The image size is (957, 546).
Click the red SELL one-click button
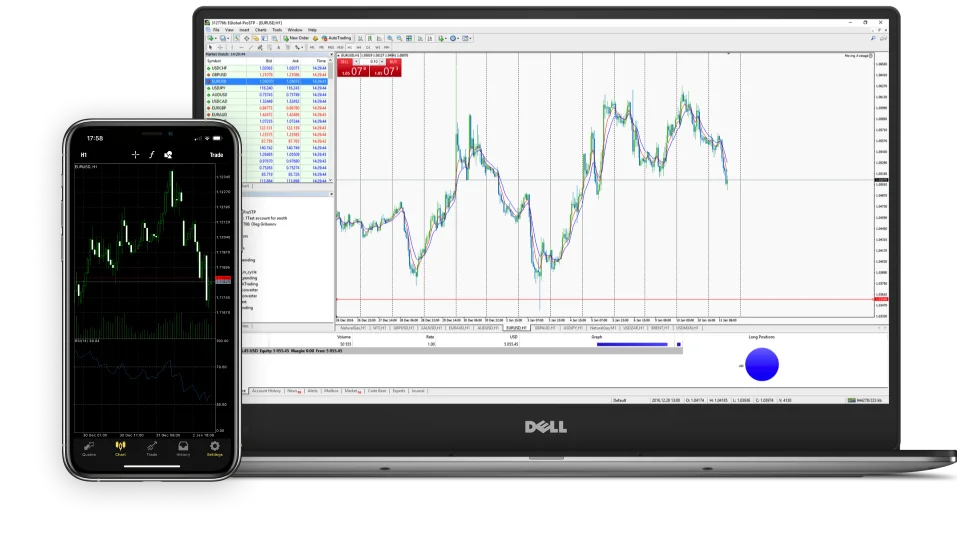[353, 68]
